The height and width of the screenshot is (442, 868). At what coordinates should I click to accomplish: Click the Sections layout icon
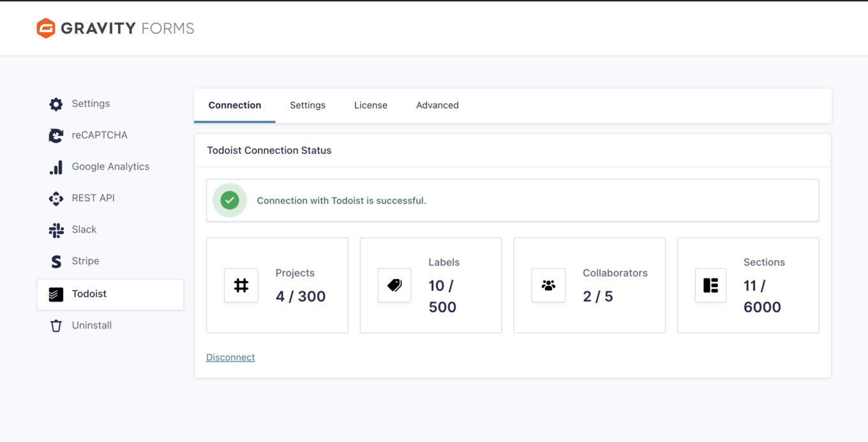(x=710, y=286)
